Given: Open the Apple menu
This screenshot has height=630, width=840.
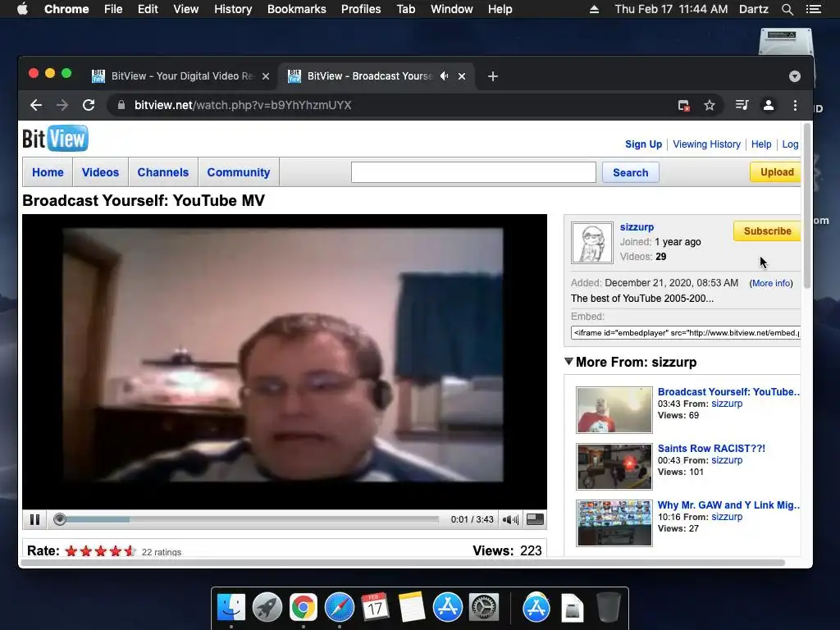Looking at the screenshot, I should point(22,9).
